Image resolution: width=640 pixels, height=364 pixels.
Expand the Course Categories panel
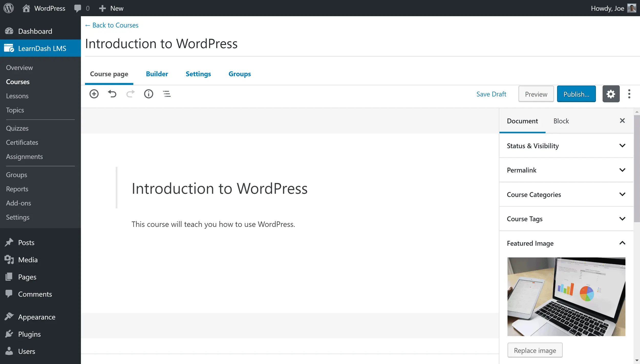566,195
